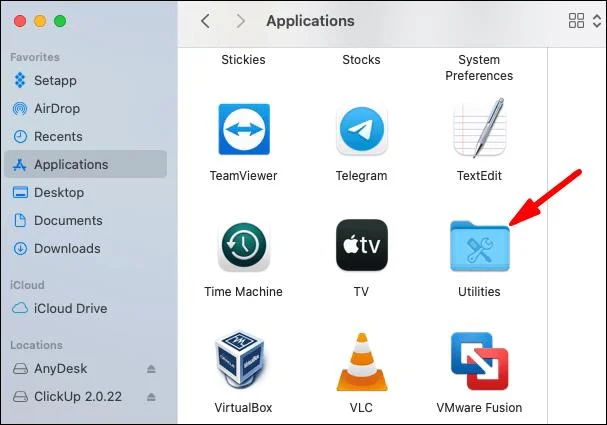The height and width of the screenshot is (425, 607).
Task: Eject the AnyDesk volume
Action: pos(151,369)
